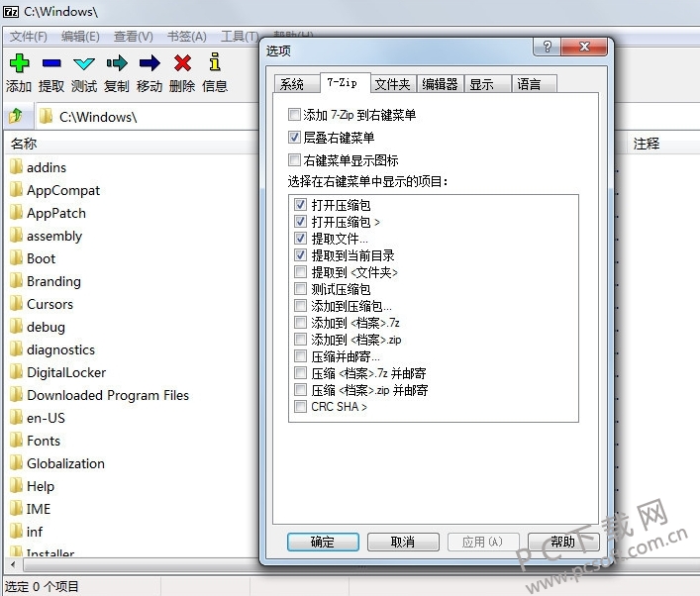Open the 查看(V) menu

pos(133,37)
